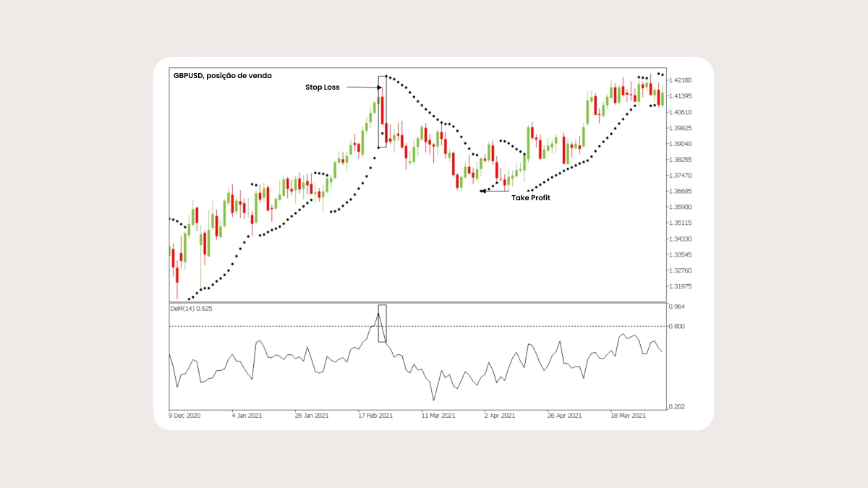868x488 pixels.
Task: Click the arrow pointing to Take Profit level
Action: coord(495,191)
